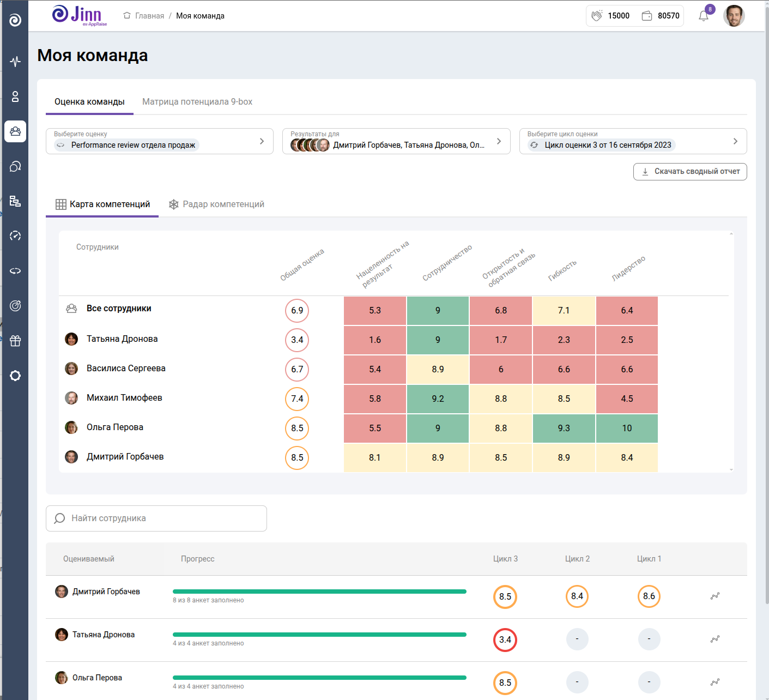Screen dimensions: 769x700
Task: Click the user profile sidebar icon
Action: [15, 96]
